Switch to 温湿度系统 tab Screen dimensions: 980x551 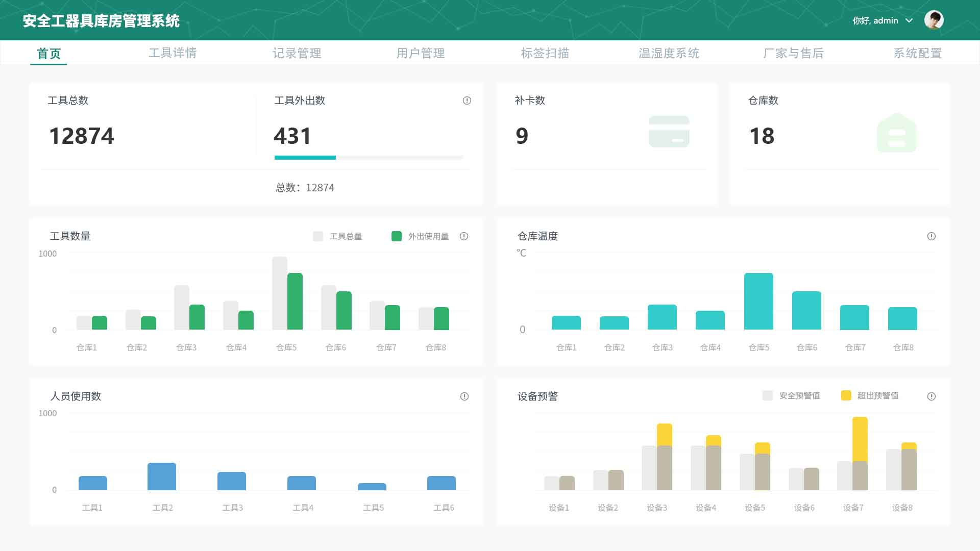pos(669,53)
